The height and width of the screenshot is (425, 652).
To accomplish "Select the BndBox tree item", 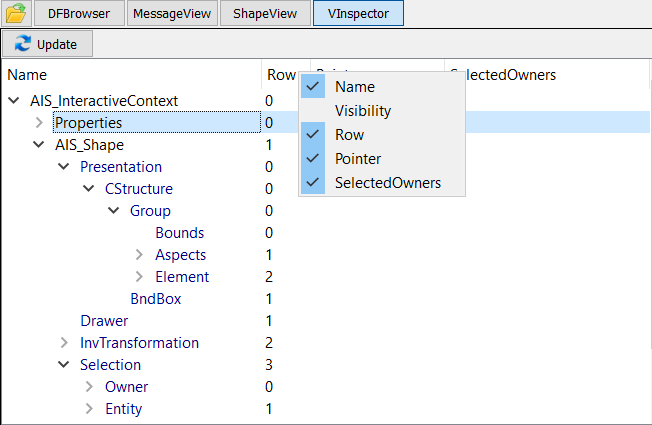I will click(155, 299).
